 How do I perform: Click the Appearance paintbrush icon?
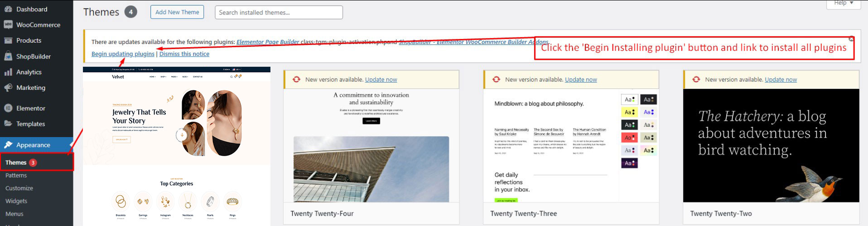pyautogui.click(x=8, y=145)
